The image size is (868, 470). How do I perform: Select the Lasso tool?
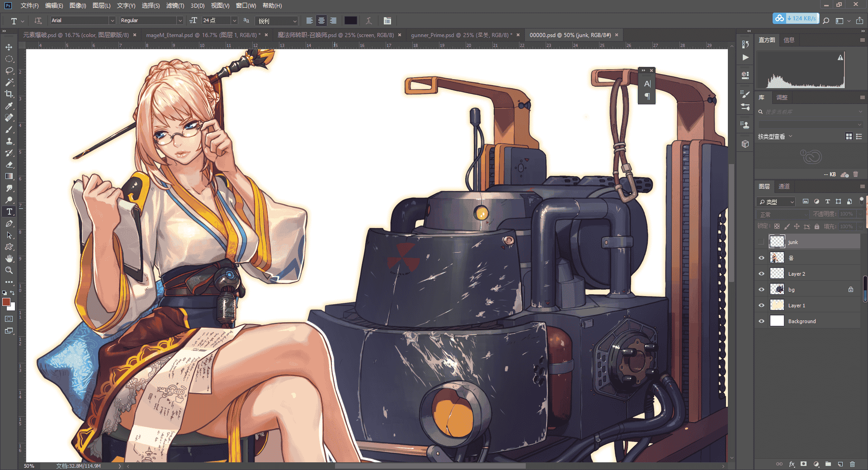(9, 71)
